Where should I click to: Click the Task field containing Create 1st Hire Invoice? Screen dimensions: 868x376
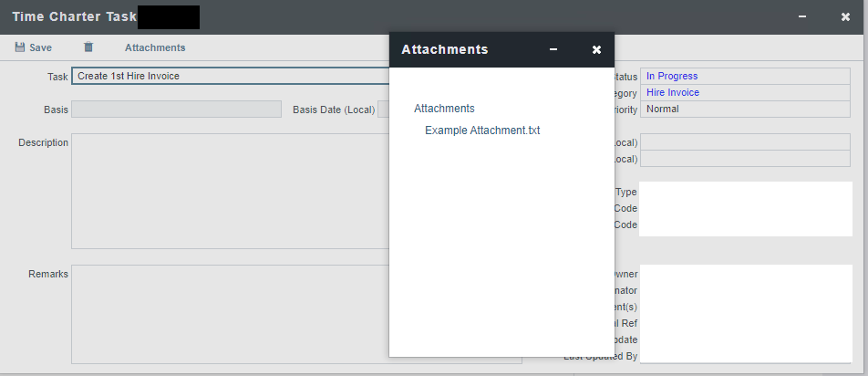[228, 77]
